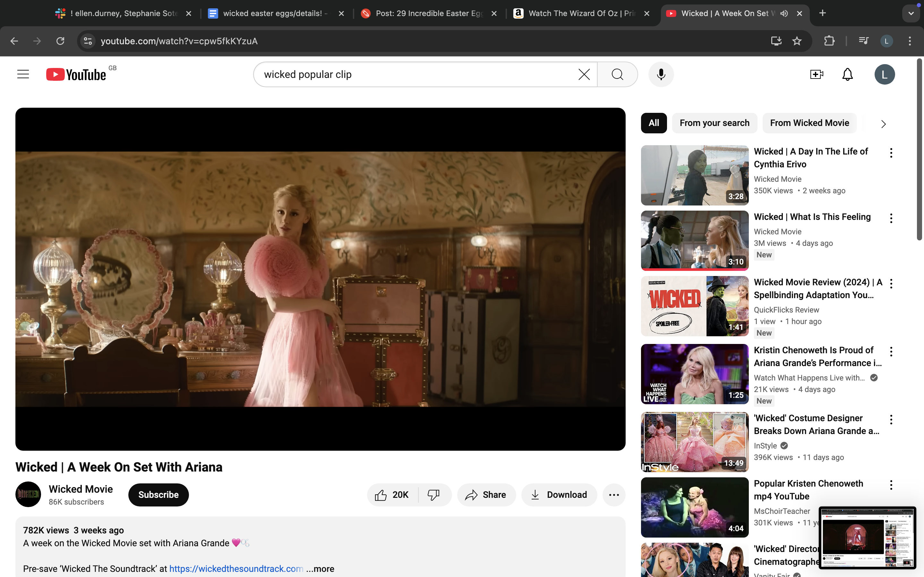924x577 pixels.
Task: Select the From your search chip
Action: (714, 123)
